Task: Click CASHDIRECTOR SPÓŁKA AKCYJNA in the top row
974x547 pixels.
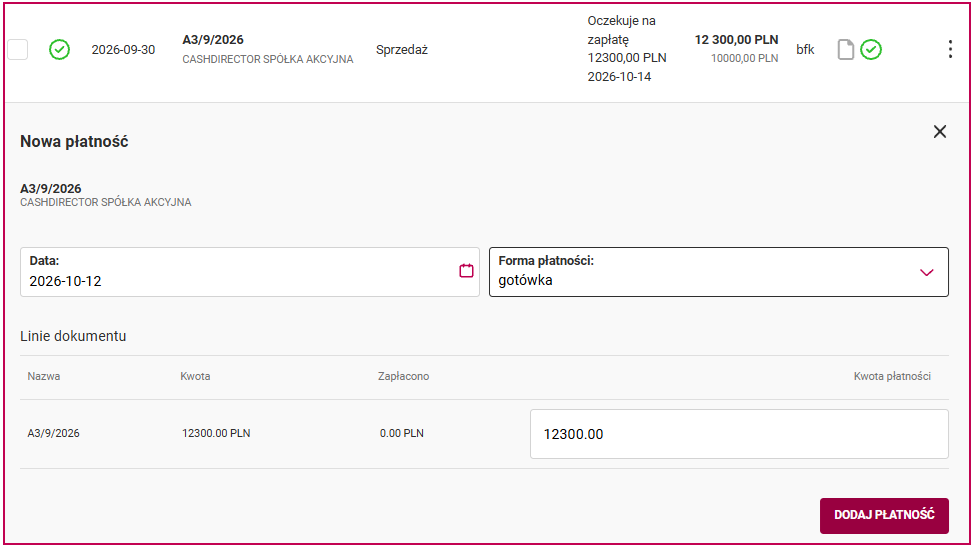Action: (268, 60)
